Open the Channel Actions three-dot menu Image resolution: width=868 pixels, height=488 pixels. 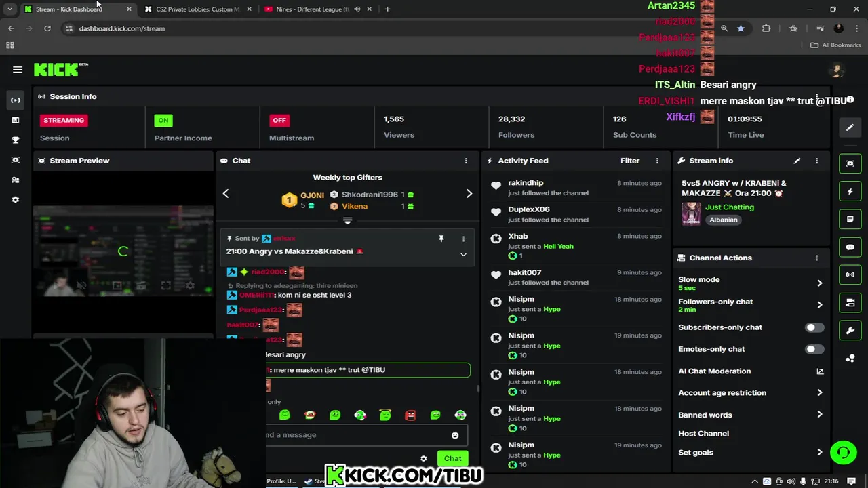(816, 258)
